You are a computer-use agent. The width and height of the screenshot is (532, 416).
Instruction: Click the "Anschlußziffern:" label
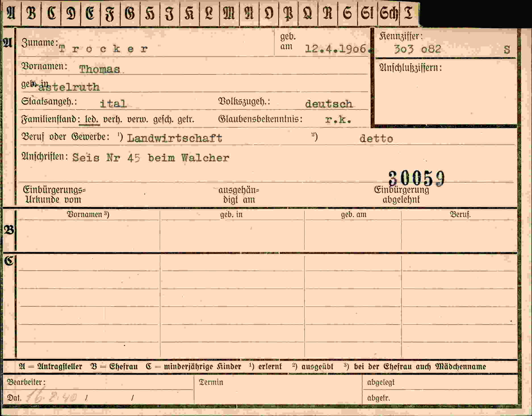(411, 67)
